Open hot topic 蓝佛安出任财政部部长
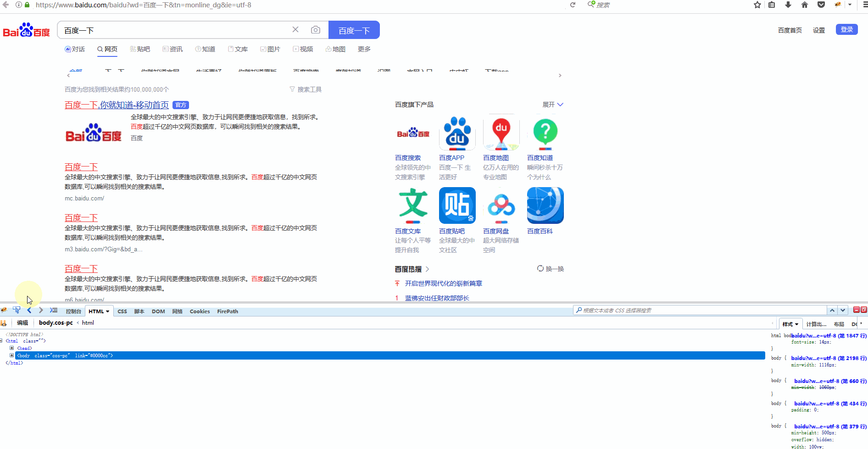Screen dimensions: 868x449 437,298
